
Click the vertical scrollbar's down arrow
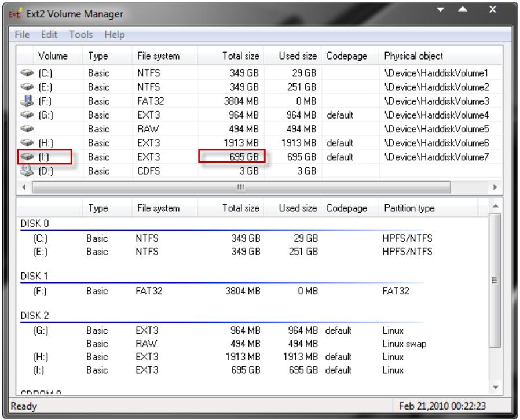click(x=496, y=387)
